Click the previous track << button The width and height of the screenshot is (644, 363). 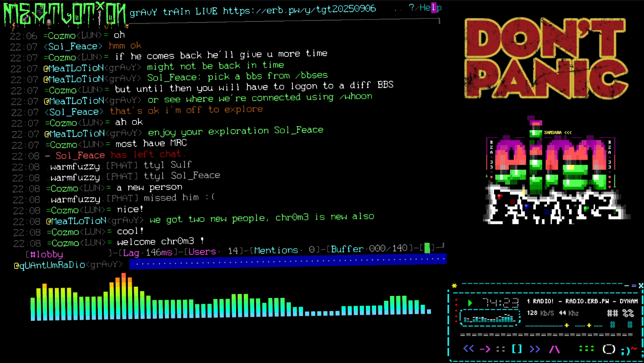pos(469,349)
